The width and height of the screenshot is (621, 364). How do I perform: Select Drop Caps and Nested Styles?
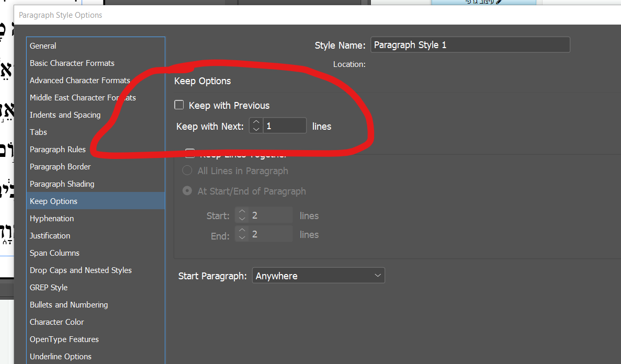point(95,270)
